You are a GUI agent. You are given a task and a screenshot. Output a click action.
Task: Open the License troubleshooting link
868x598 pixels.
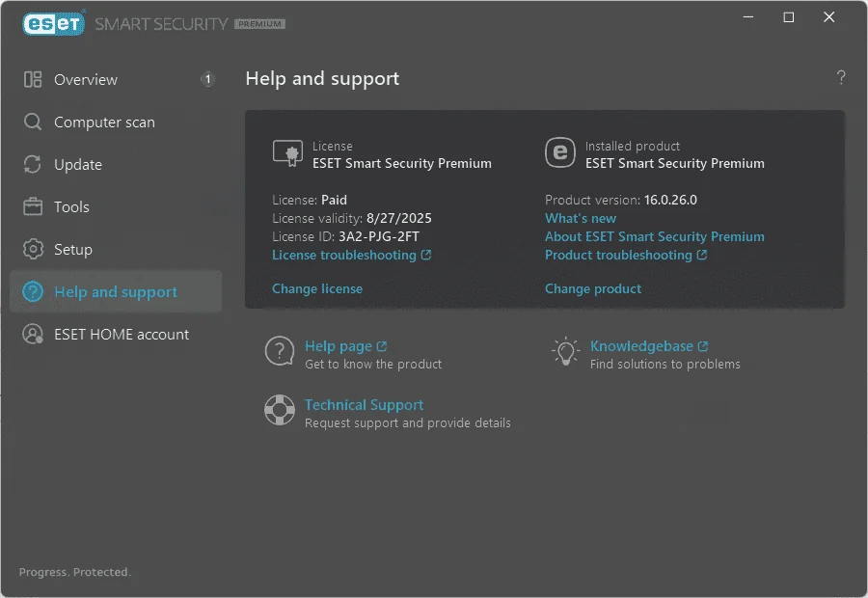(343, 255)
